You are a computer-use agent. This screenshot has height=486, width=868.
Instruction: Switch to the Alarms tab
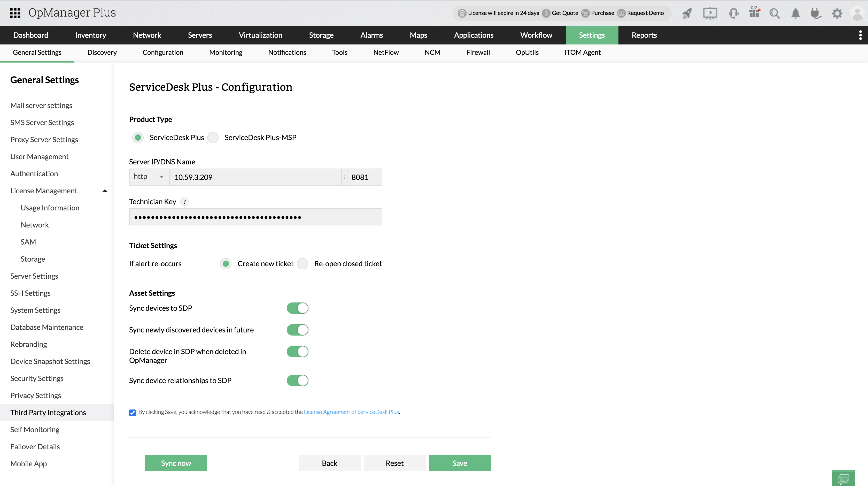(x=371, y=35)
